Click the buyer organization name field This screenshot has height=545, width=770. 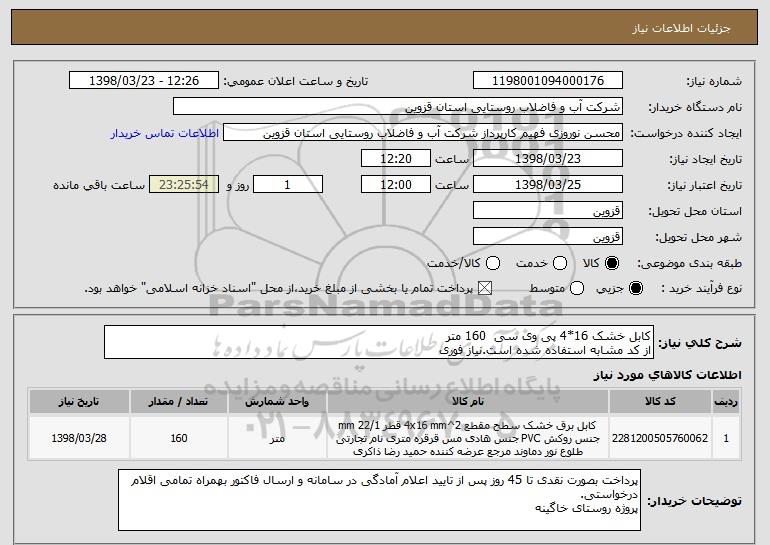[x=398, y=107]
